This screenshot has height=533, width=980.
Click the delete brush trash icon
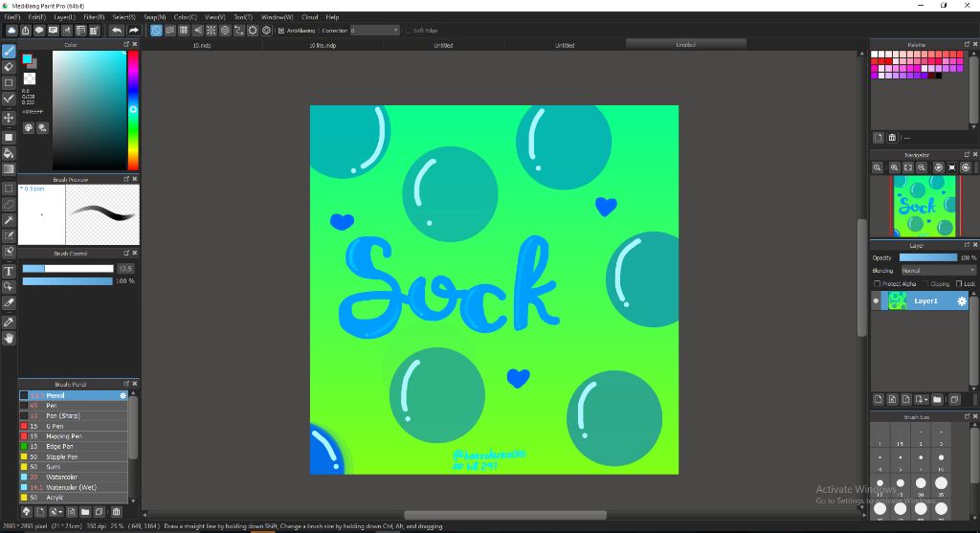pyautogui.click(x=116, y=512)
